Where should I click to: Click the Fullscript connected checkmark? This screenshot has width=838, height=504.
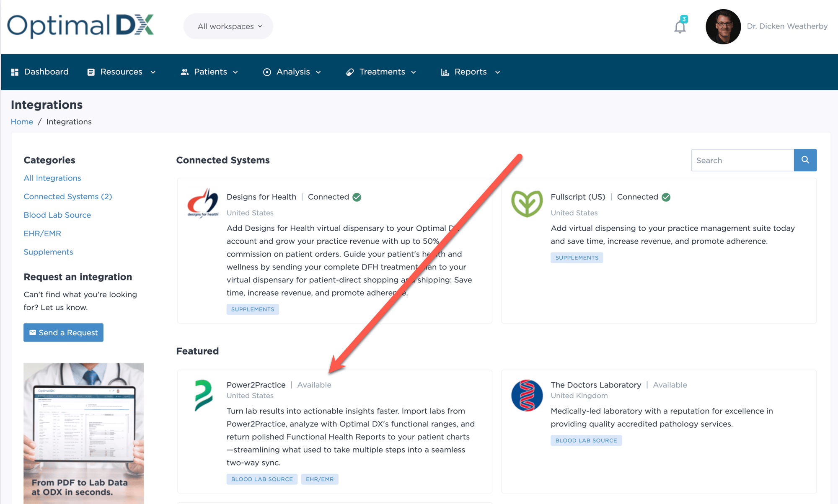666,197
